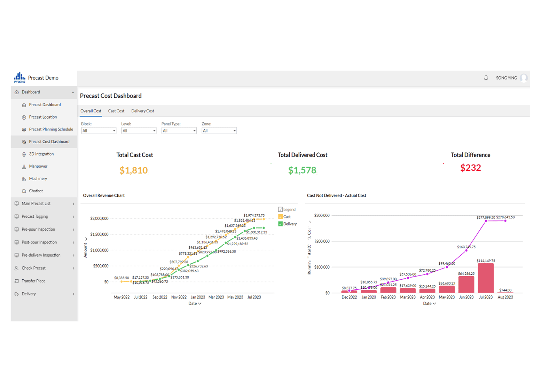Viewport: 557px width, 392px height.
Task: Click the Check Precast person icon
Action: pyautogui.click(x=17, y=268)
